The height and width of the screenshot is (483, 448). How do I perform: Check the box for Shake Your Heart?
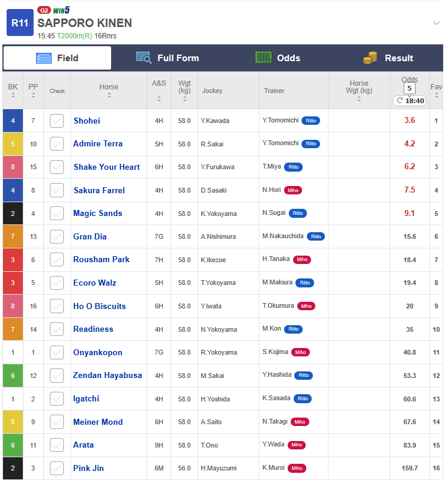[56, 167]
